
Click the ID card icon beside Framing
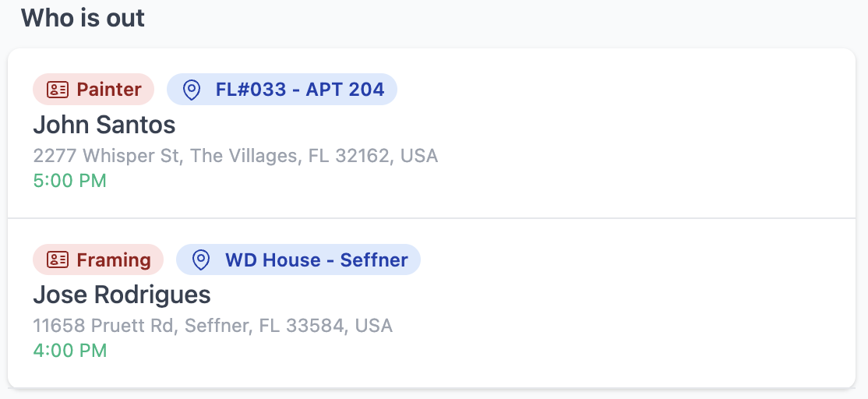click(x=58, y=260)
